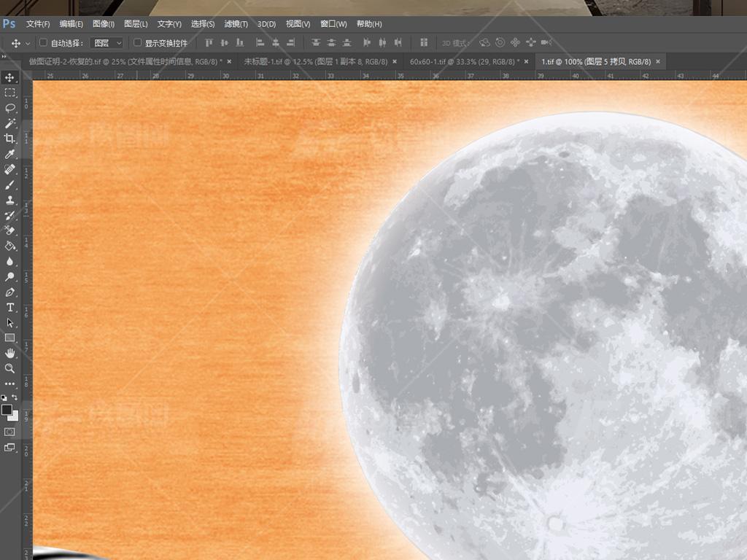Open the background color picker
This screenshot has width=747, height=560.
click(x=15, y=417)
